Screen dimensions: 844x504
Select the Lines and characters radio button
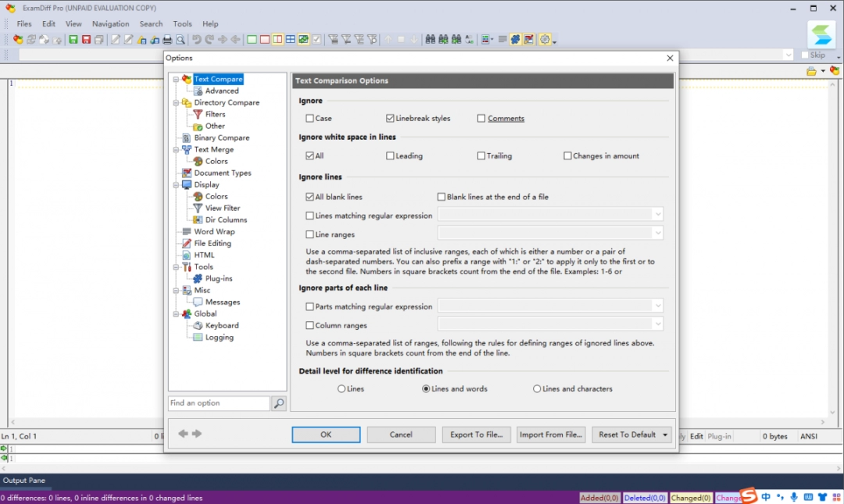537,388
